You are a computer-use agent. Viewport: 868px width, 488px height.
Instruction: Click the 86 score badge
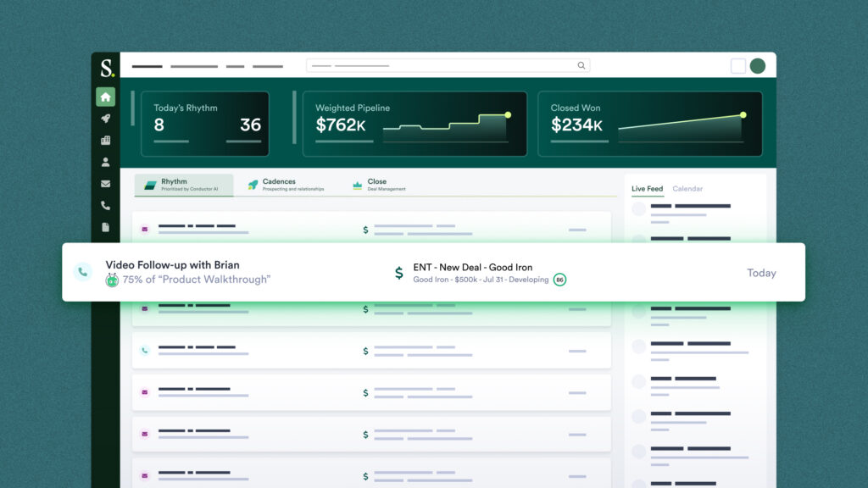click(x=559, y=280)
